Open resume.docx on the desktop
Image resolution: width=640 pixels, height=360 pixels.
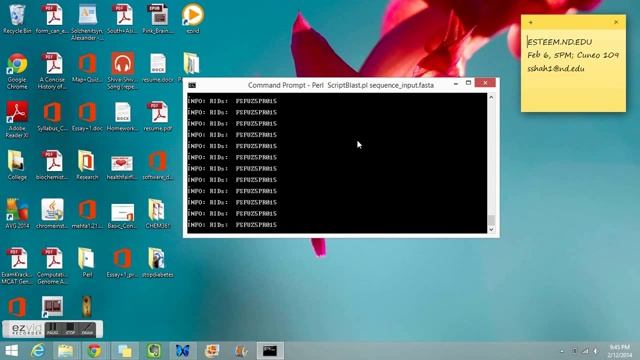click(158, 68)
